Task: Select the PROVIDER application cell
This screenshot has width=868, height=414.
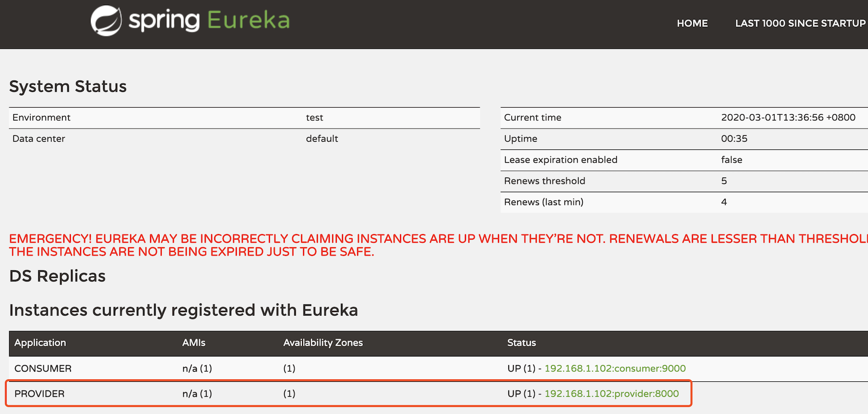Action: (39, 394)
